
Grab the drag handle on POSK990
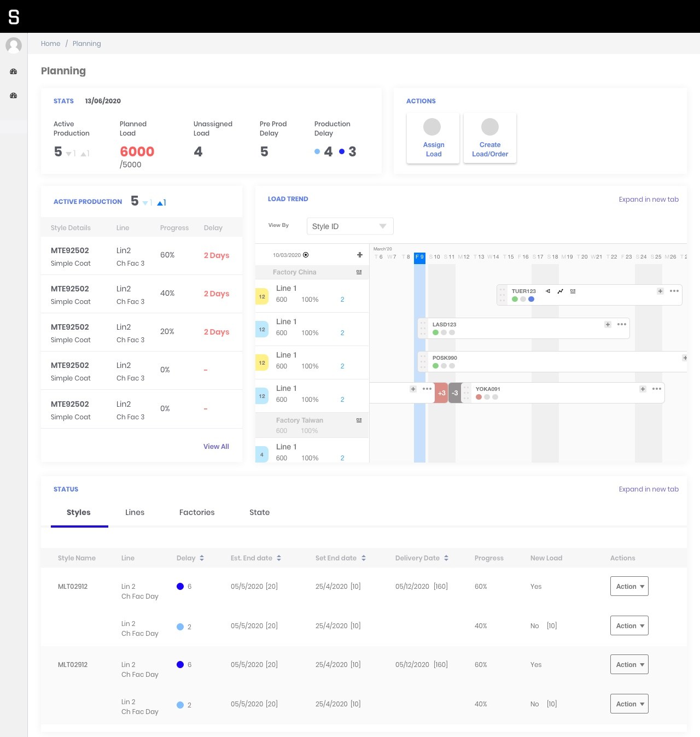coord(423,361)
